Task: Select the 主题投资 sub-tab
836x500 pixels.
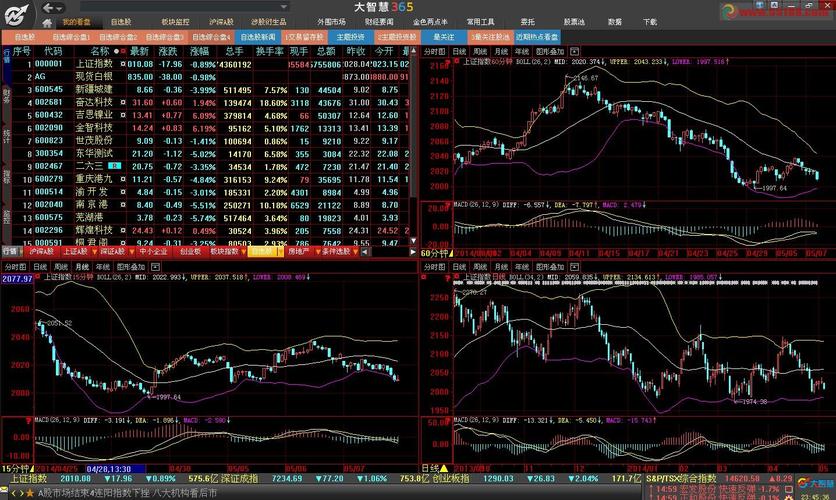Action: [x=350, y=37]
